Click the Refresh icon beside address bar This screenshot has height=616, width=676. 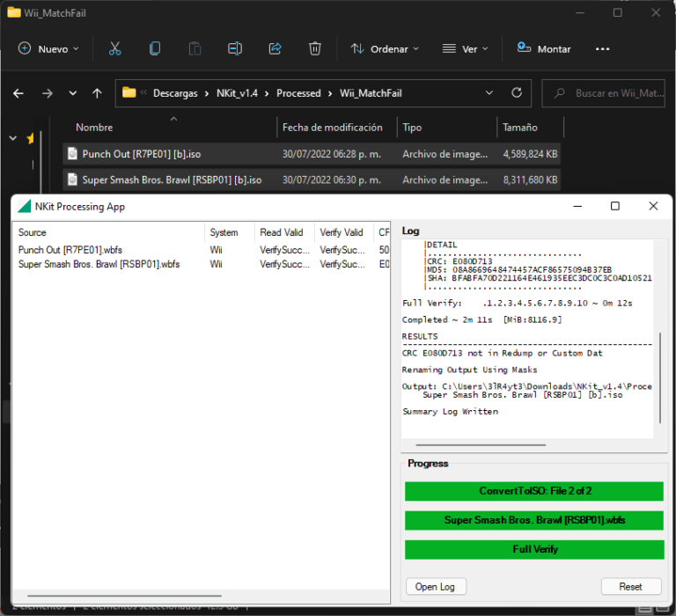(518, 92)
